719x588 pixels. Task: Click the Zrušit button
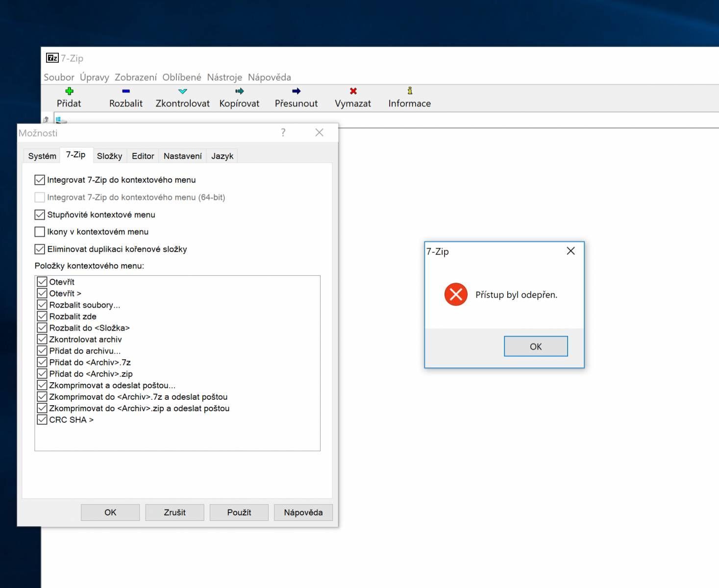(x=174, y=513)
